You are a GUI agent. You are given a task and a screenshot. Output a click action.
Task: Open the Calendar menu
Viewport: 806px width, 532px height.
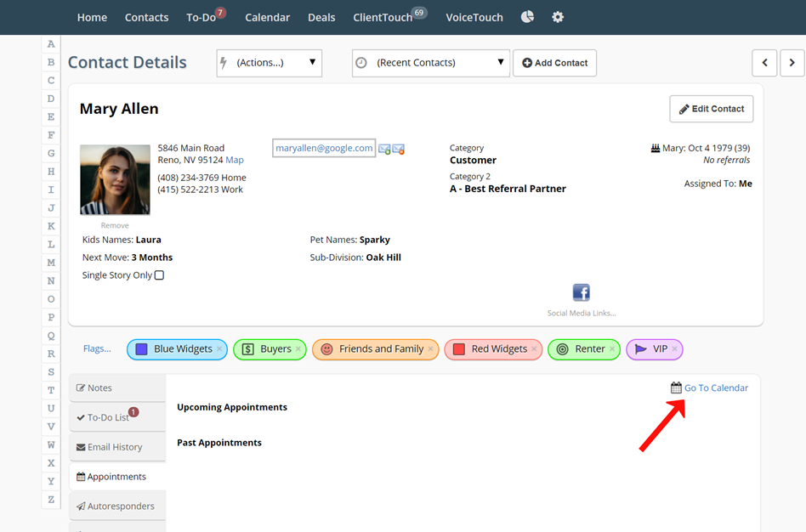pos(267,18)
